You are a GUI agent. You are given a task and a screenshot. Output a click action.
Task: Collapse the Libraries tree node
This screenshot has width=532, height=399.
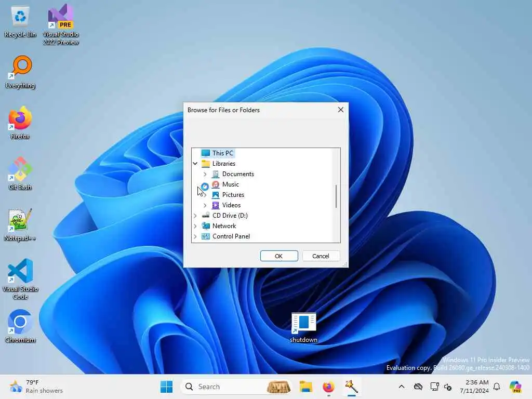click(x=195, y=164)
